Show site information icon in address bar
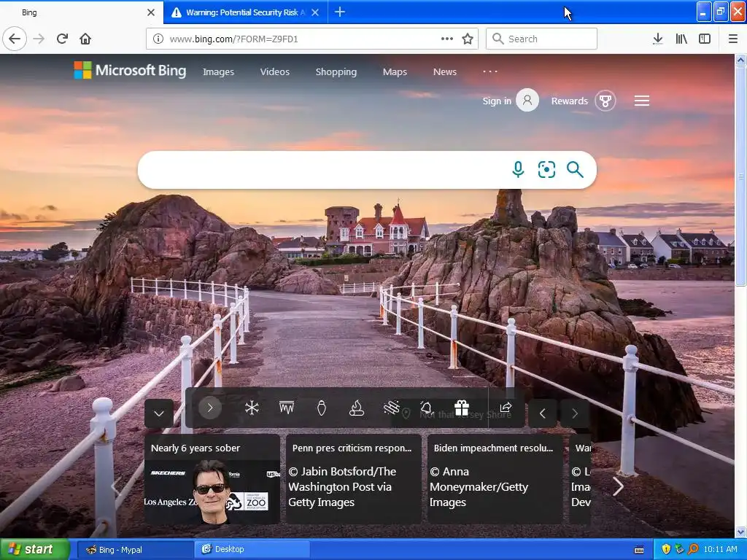Image resolution: width=747 pixels, height=560 pixels. (x=158, y=39)
